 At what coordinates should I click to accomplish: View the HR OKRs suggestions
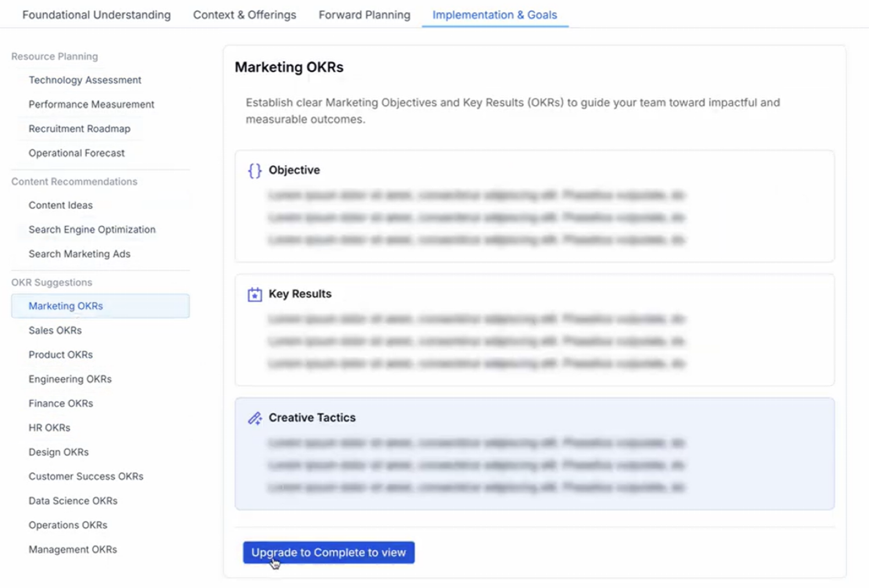(x=49, y=428)
